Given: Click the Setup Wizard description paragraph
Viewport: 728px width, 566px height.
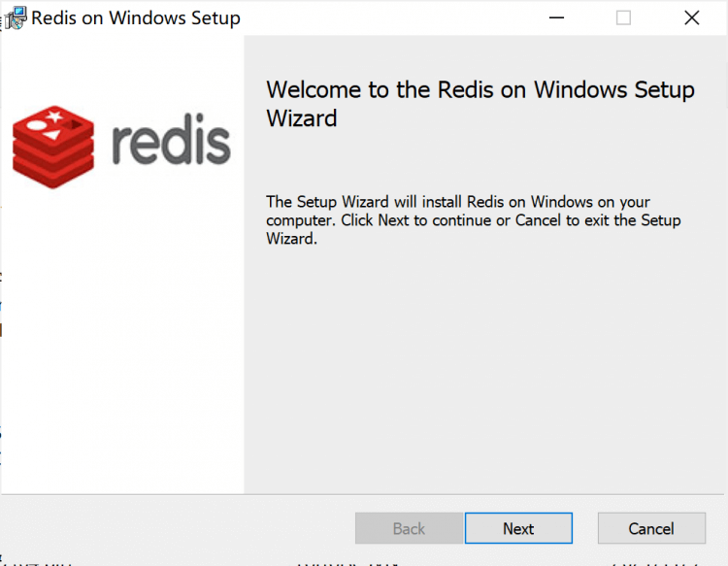Looking at the screenshot, I should click(x=473, y=220).
